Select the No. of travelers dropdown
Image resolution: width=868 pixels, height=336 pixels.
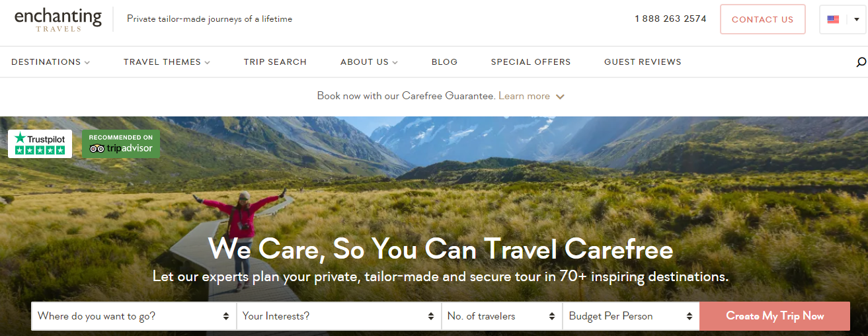click(x=502, y=316)
